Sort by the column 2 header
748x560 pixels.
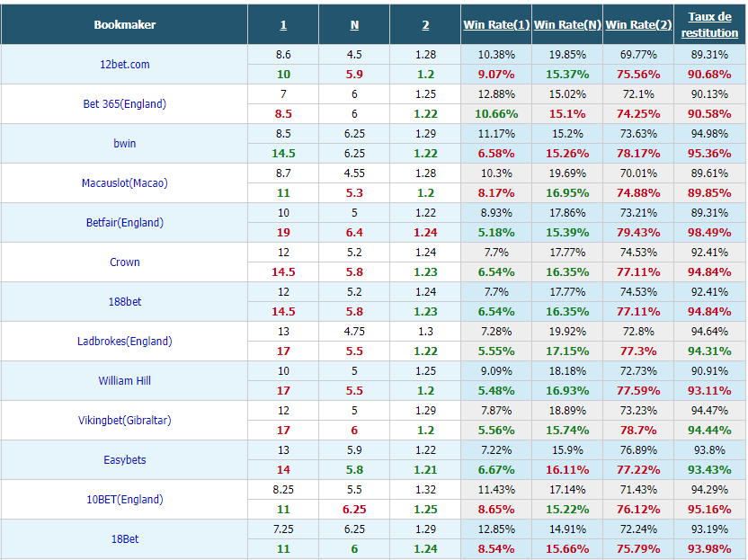[x=425, y=25]
